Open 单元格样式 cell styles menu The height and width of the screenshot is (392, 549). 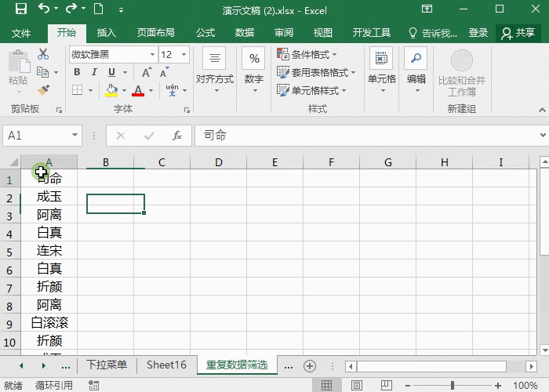pyautogui.click(x=311, y=91)
